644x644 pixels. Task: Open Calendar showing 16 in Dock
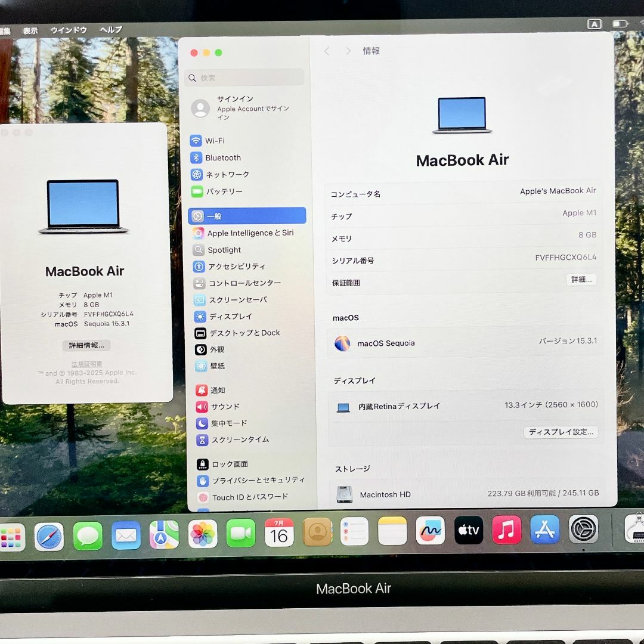pos(279,532)
